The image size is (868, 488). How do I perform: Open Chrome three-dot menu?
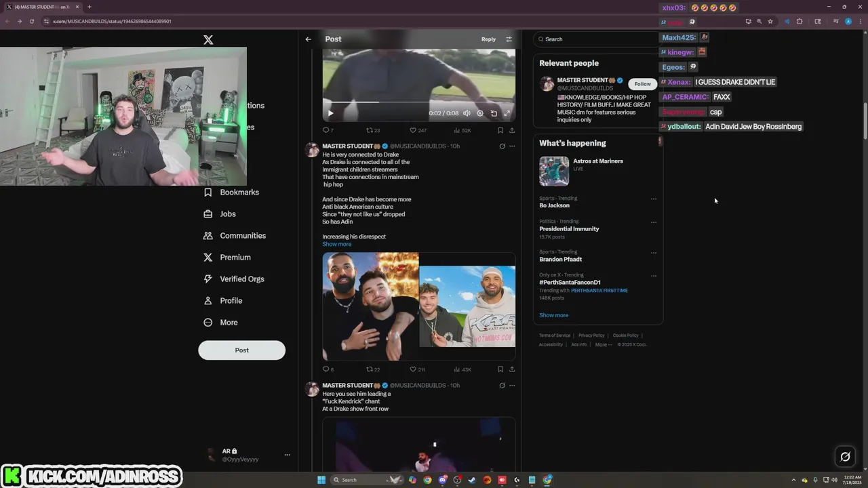coord(860,22)
